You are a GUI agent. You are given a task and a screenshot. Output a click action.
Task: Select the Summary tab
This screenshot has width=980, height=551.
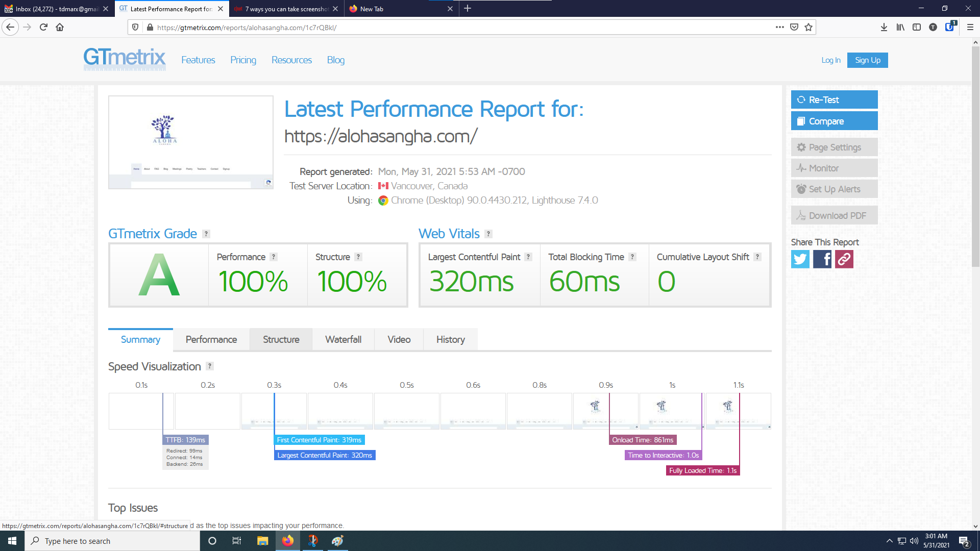[x=140, y=339]
